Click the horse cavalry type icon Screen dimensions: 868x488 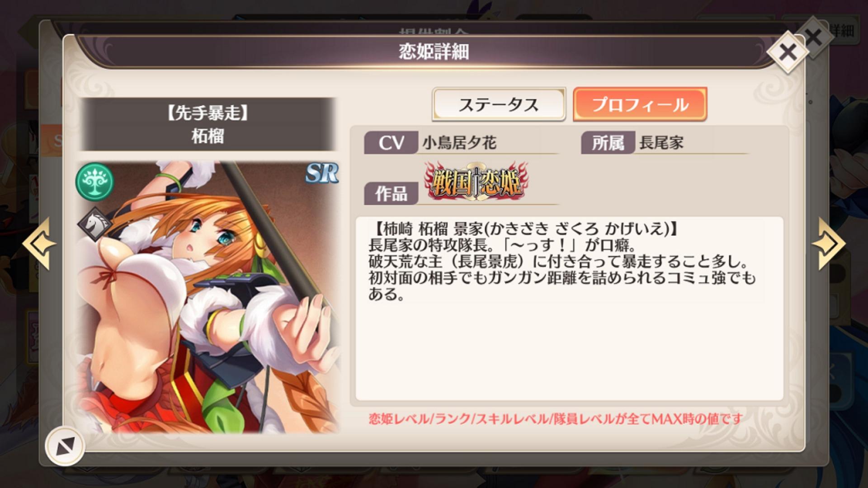94,224
